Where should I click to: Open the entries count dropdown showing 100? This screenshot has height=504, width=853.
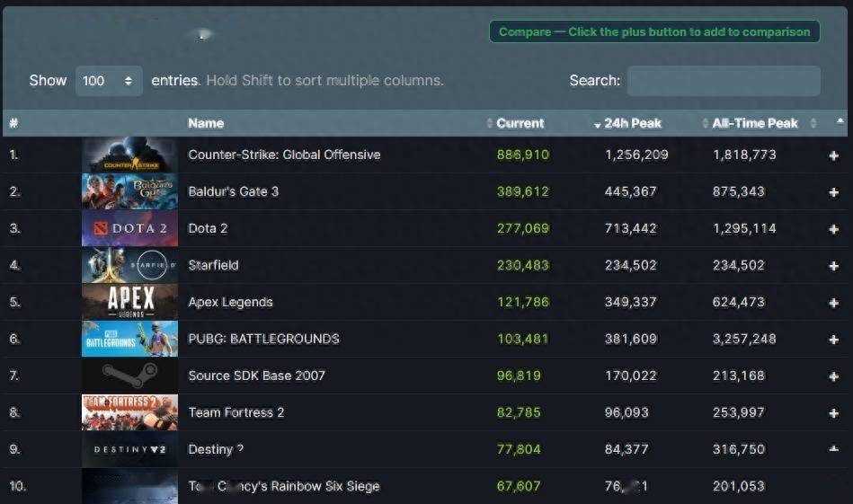click(x=109, y=81)
